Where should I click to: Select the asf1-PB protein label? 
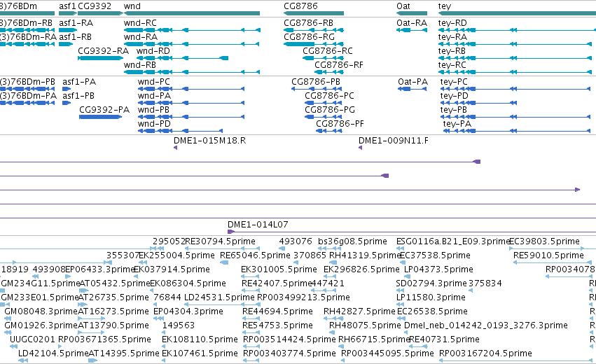click(x=78, y=96)
